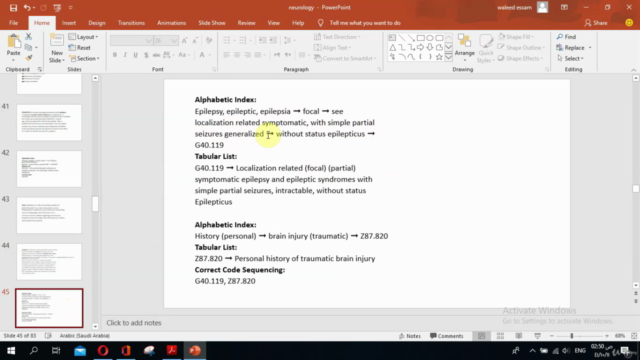Screen dimensions: 640x360
Task: Switch to the Review tab
Action: tap(246, 23)
